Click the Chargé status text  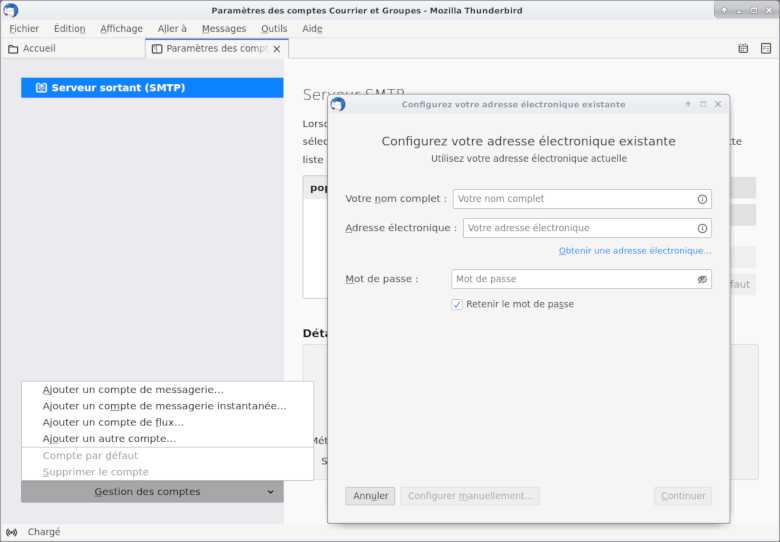[x=44, y=532]
